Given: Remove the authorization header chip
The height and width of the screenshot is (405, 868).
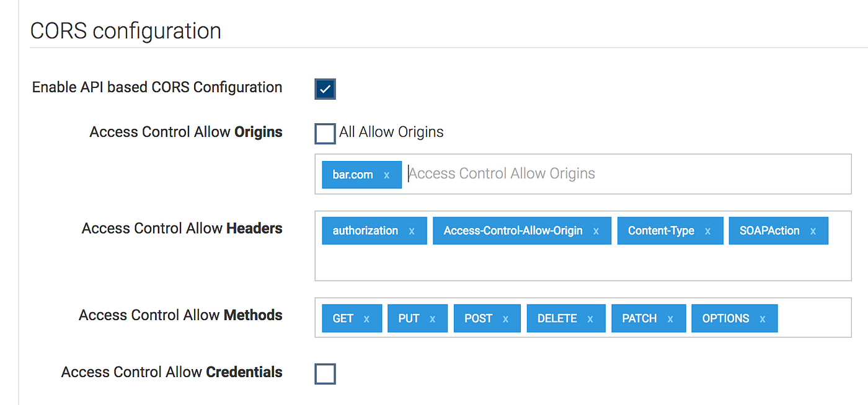Looking at the screenshot, I should pos(412,230).
